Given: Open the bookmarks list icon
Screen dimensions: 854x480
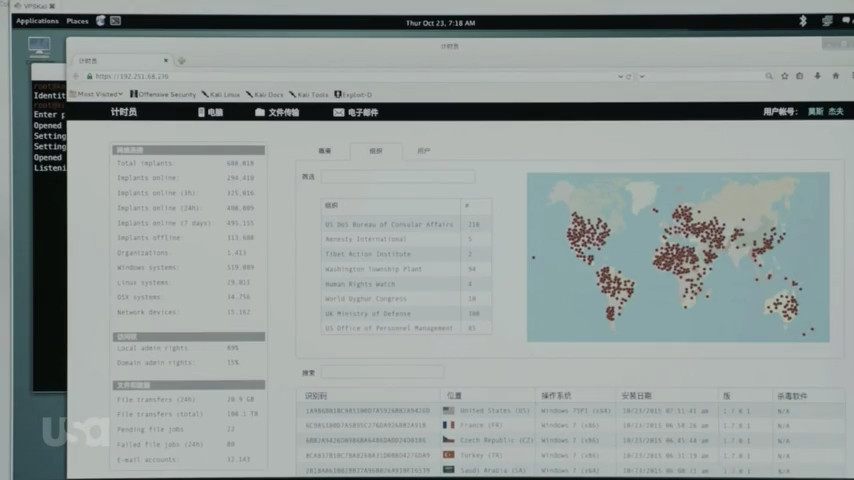Looking at the screenshot, I should pyautogui.click(x=800, y=76).
